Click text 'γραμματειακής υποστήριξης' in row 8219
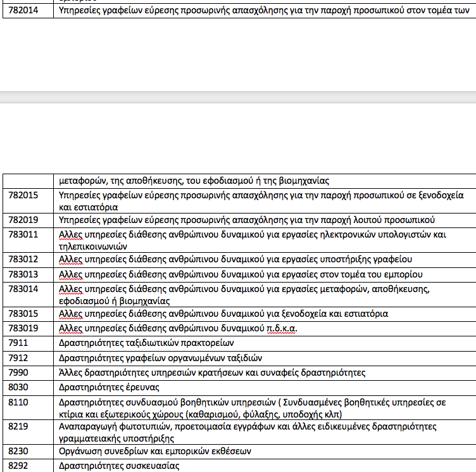The height and width of the screenshot is (472, 476). pos(116,439)
